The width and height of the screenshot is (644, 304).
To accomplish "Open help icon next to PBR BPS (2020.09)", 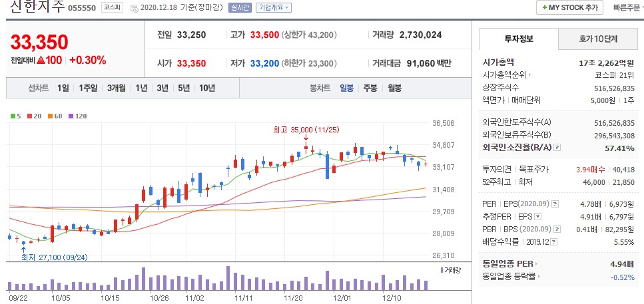I will pos(557,229).
